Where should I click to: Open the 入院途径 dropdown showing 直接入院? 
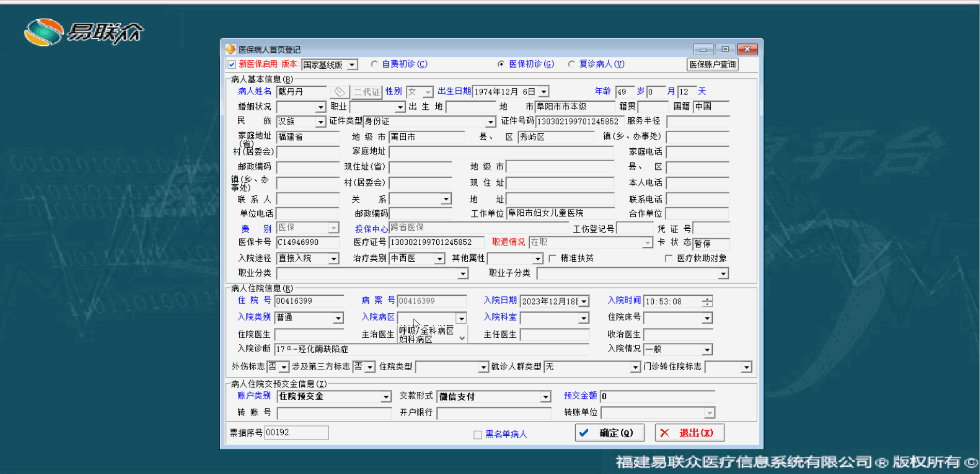click(x=334, y=258)
